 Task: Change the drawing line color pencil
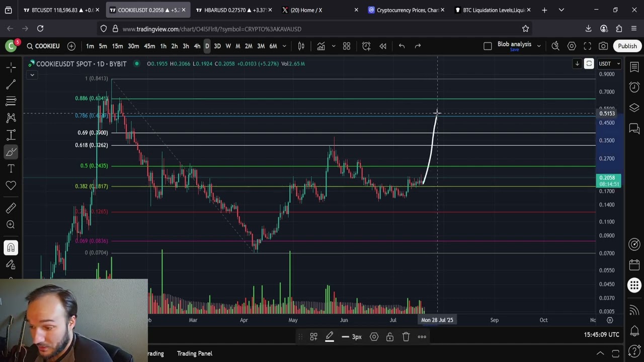pos(330,337)
